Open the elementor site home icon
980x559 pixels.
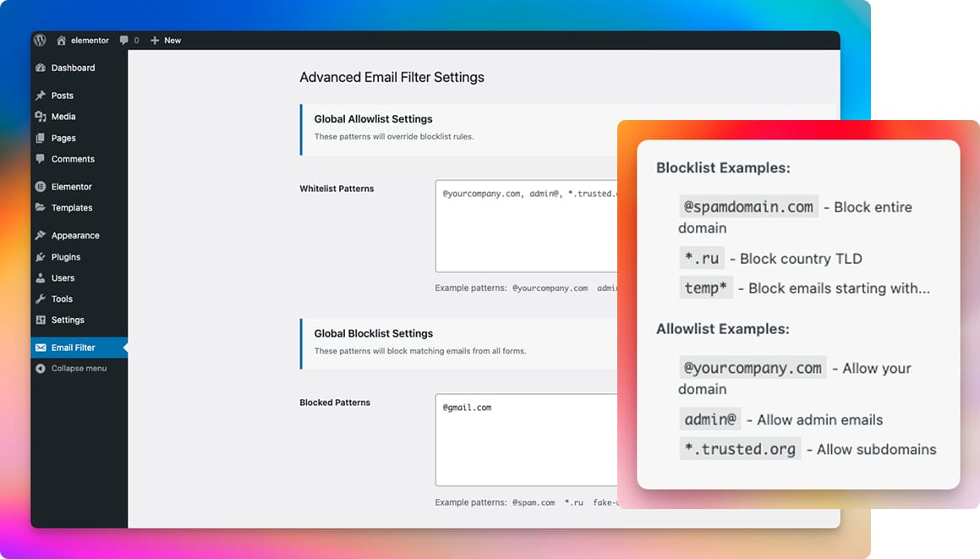62,40
